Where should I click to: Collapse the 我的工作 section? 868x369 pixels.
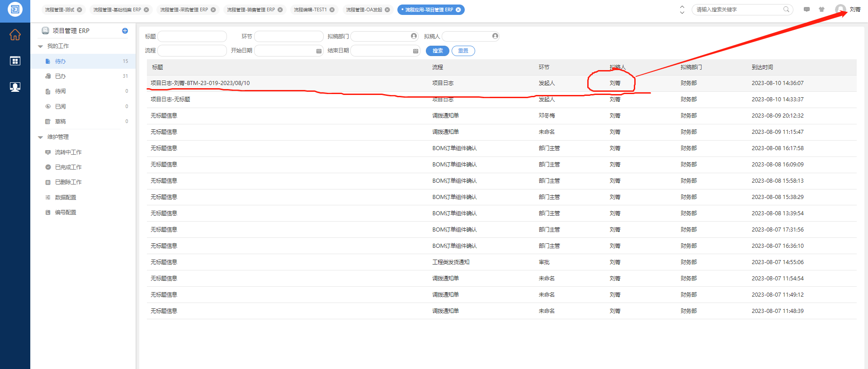coord(40,46)
